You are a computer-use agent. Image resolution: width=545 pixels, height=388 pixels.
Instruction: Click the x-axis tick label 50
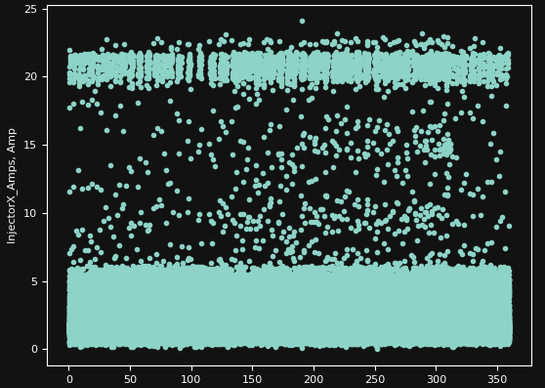click(x=130, y=379)
